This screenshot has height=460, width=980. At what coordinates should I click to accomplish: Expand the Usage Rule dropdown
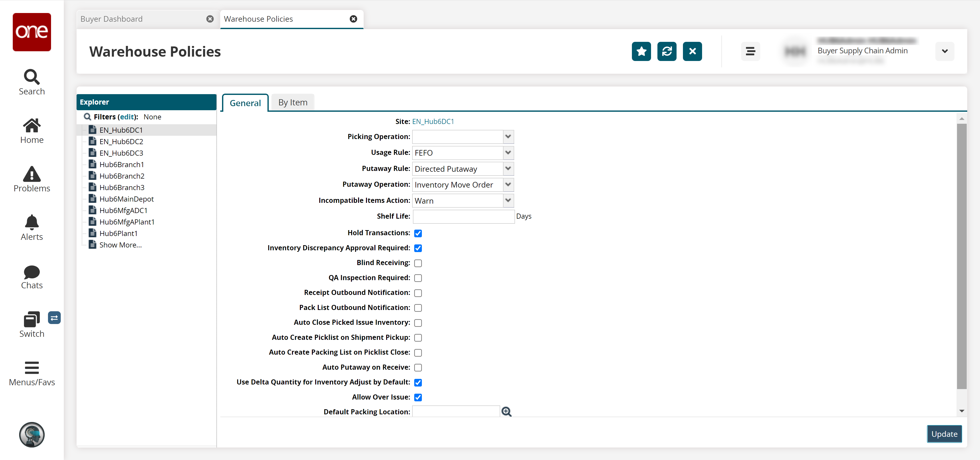(508, 153)
